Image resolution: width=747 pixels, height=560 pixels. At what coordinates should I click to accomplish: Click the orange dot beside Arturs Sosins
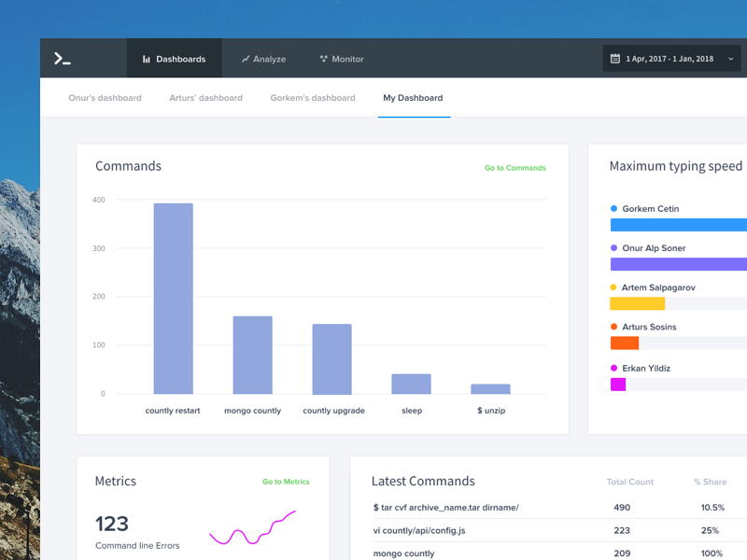point(613,327)
